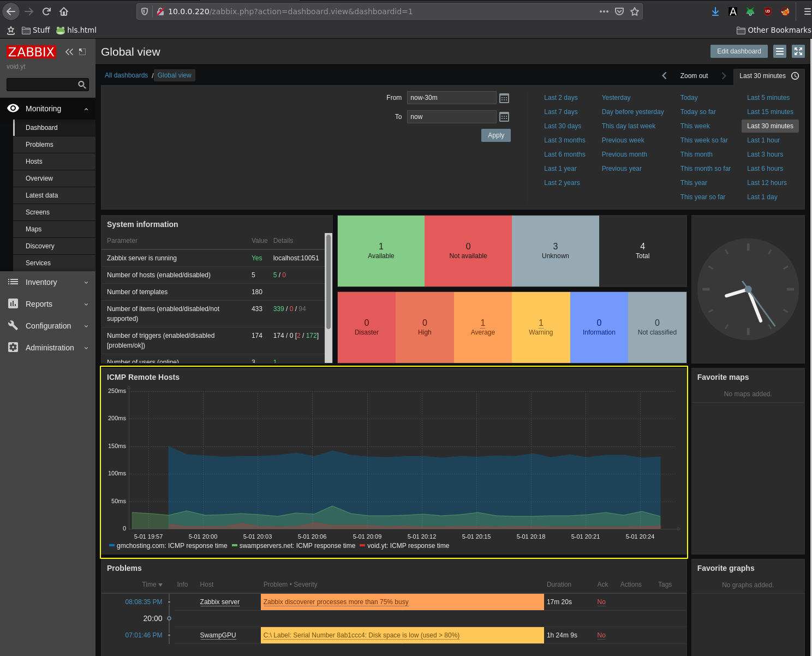Sort problems by Time column
Screen dimensions: 812x656
(x=152, y=585)
